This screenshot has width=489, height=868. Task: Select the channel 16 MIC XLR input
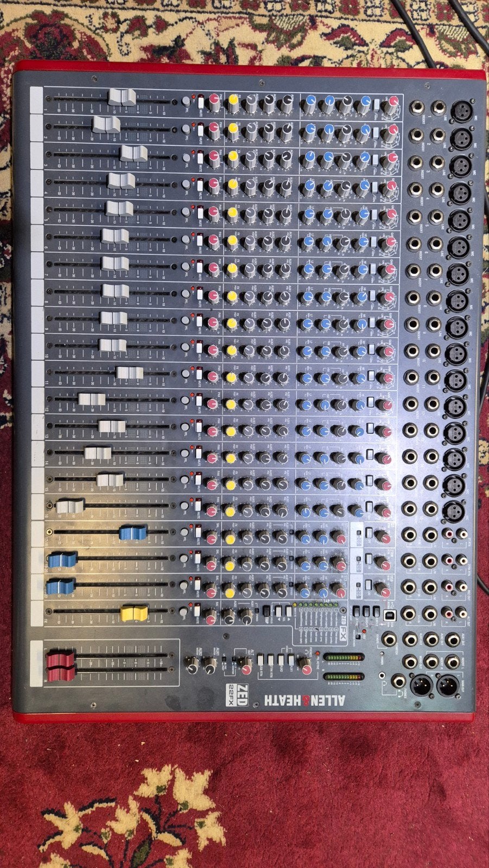[453, 511]
